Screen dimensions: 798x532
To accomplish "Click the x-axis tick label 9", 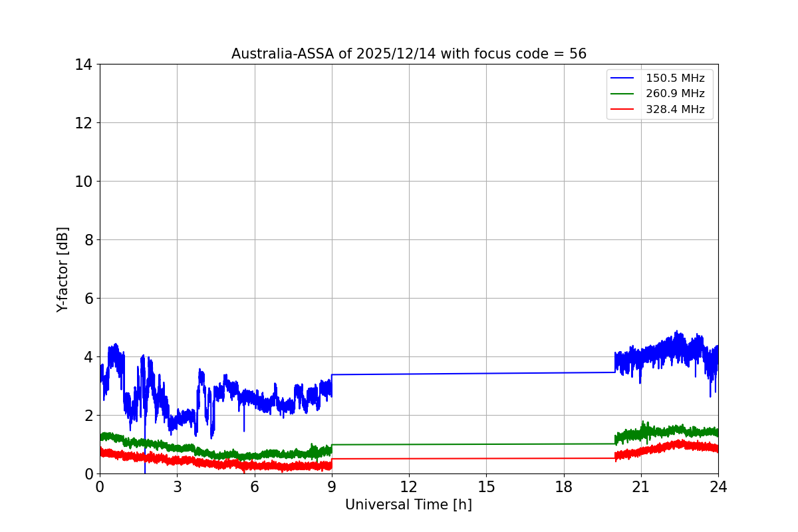I will [332, 487].
